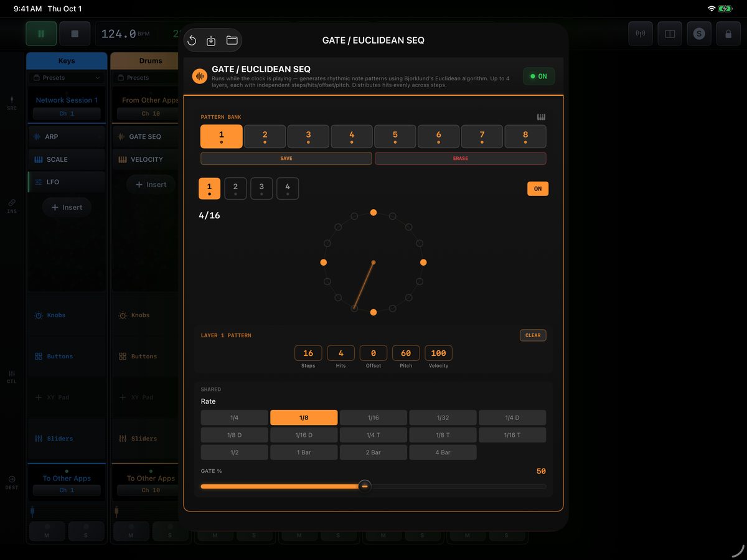Toggle the split panel layout icon
747x560 pixels.
pyautogui.click(x=670, y=34)
